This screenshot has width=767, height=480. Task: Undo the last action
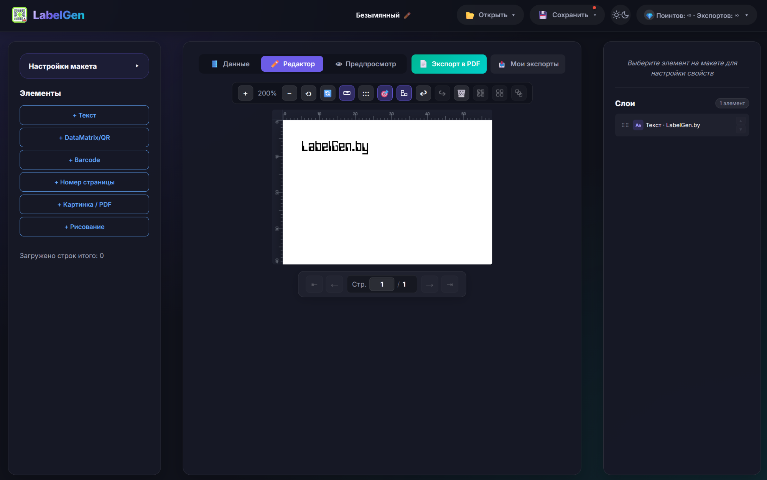tap(423, 93)
